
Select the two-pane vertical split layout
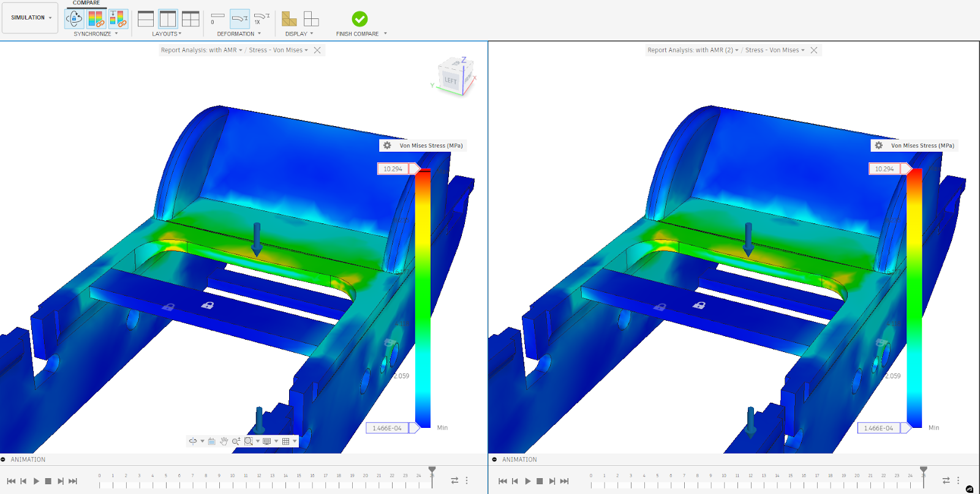point(167,19)
